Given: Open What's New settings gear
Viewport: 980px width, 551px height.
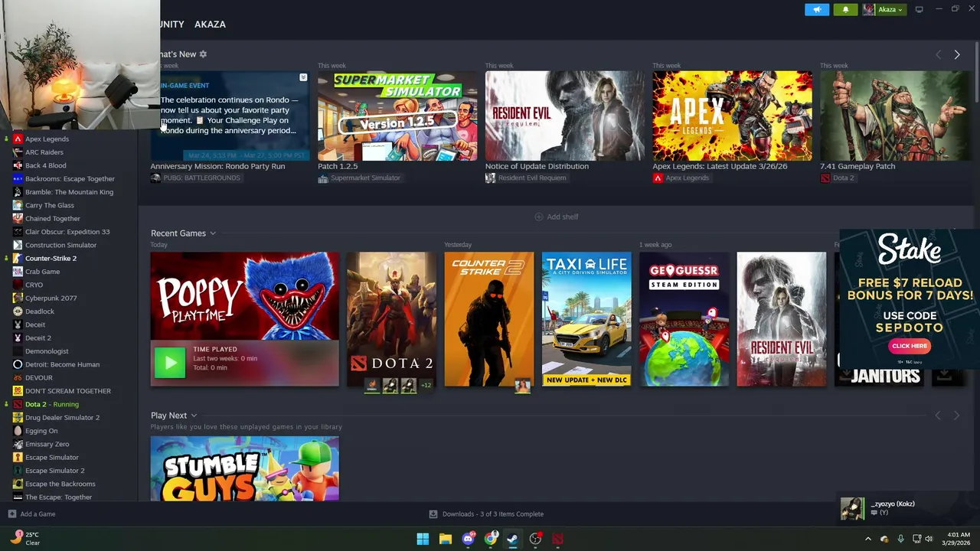Looking at the screenshot, I should click(203, 54).
